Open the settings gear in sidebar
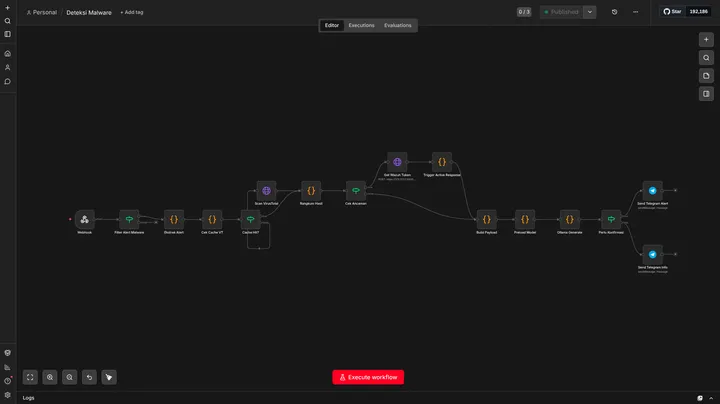This screenshot has height=404, width=720. (7, 395)
